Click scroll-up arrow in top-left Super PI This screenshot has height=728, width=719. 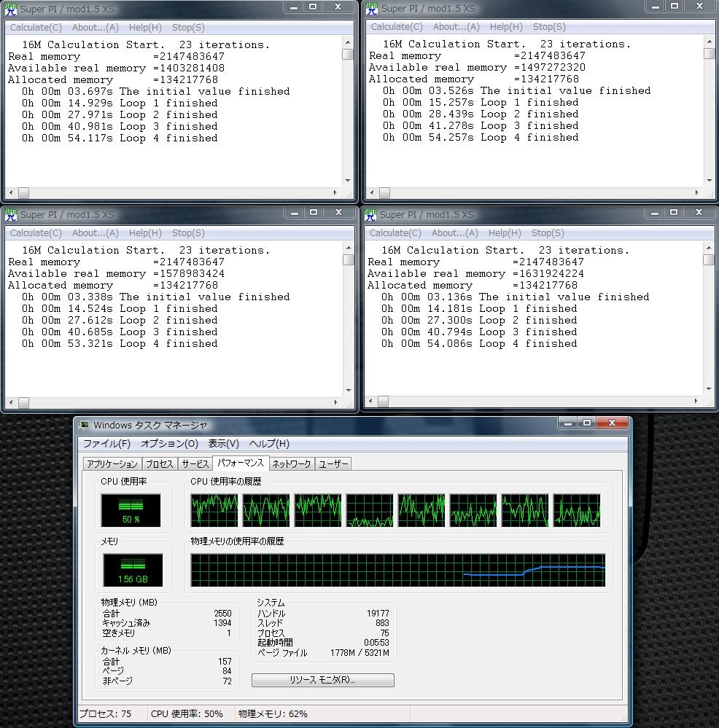(x=348, y=42)
